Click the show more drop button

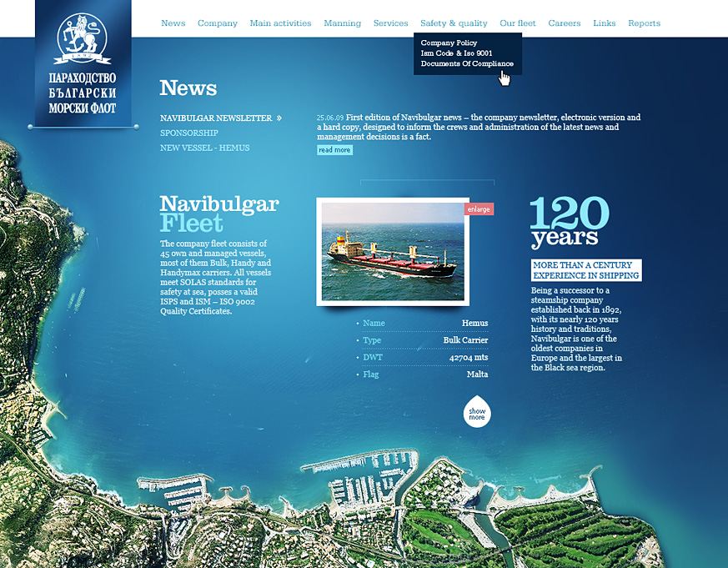[x=477, y=412]
